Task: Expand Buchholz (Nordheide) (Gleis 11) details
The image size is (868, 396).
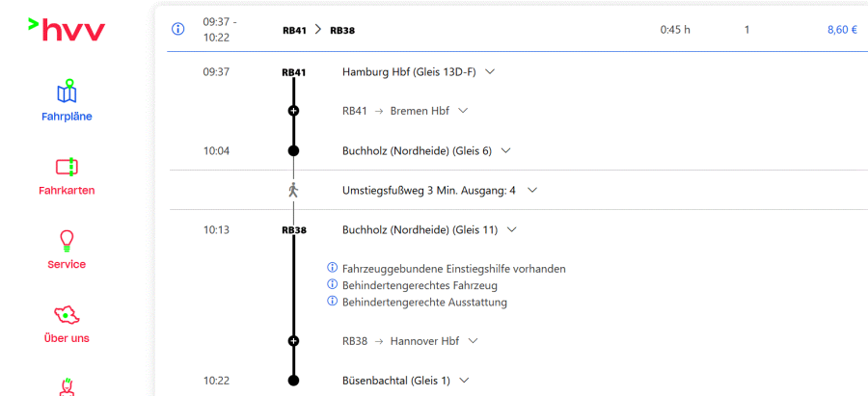Action: 511,229
